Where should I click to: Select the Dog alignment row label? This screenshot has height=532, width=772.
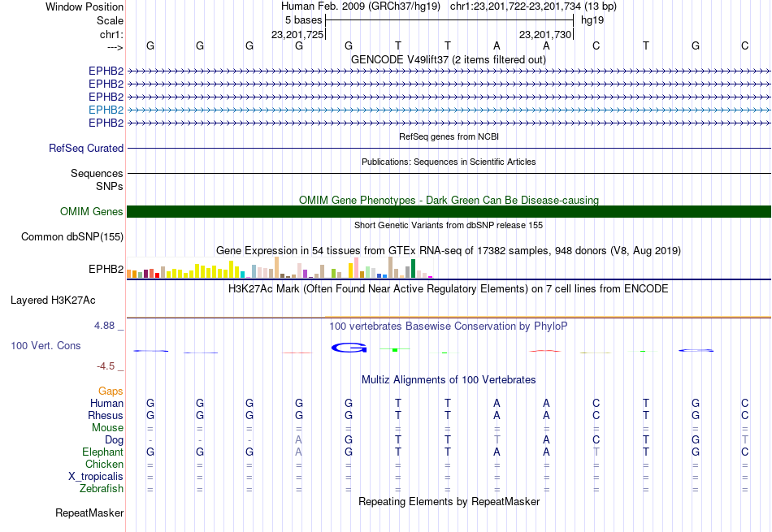click(114, 440)
